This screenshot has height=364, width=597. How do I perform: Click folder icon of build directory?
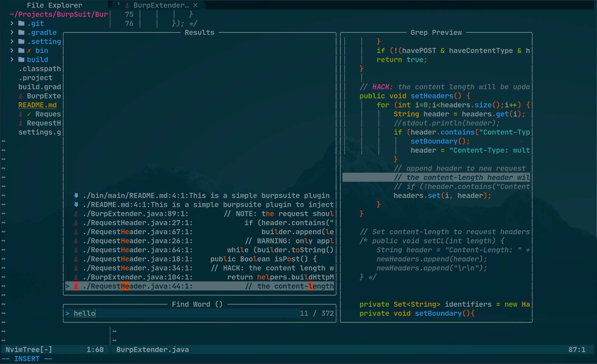pos(21,60)
